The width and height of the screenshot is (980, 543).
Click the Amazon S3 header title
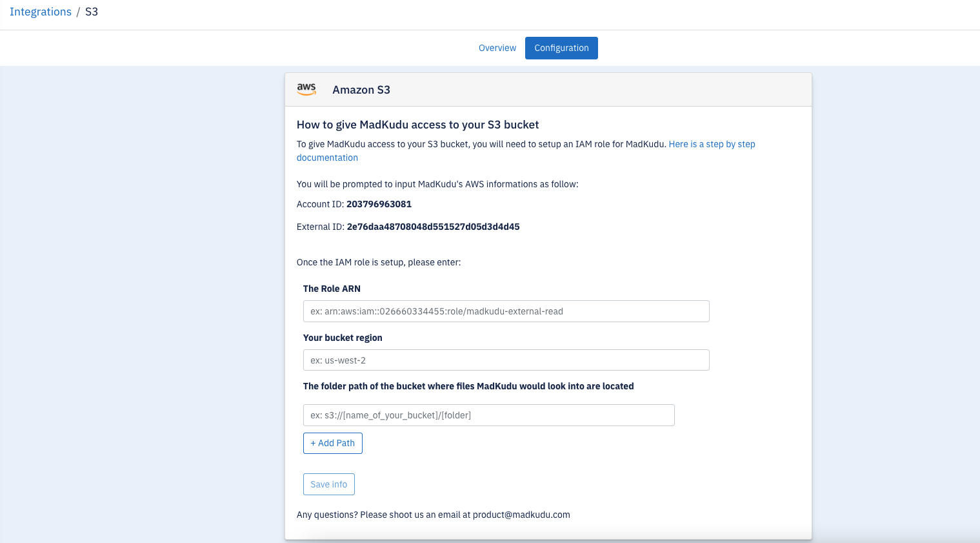(x=361, y=90)
